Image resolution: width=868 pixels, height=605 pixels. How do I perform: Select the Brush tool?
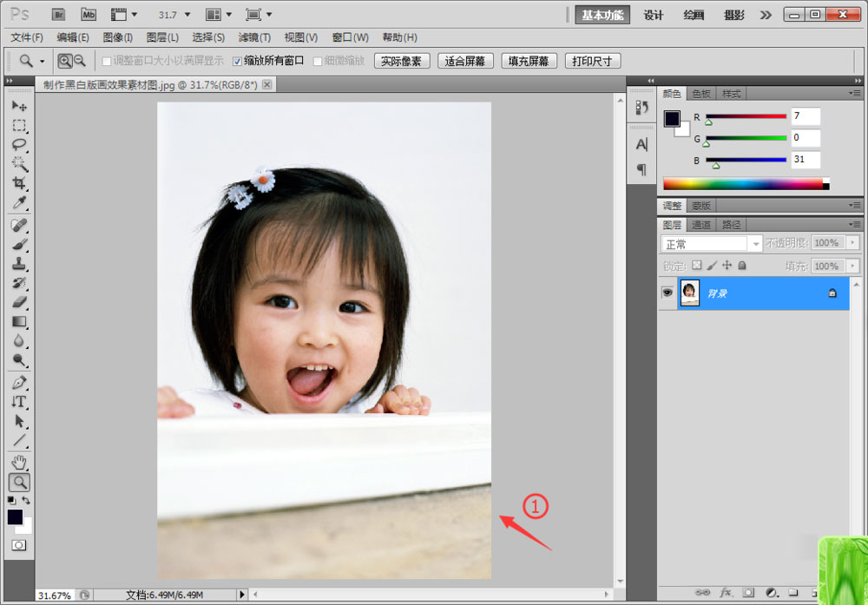[19, 245]
